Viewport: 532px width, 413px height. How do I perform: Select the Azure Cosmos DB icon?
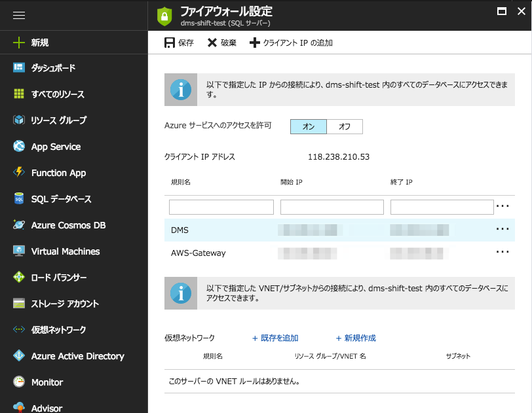(18, 225)
